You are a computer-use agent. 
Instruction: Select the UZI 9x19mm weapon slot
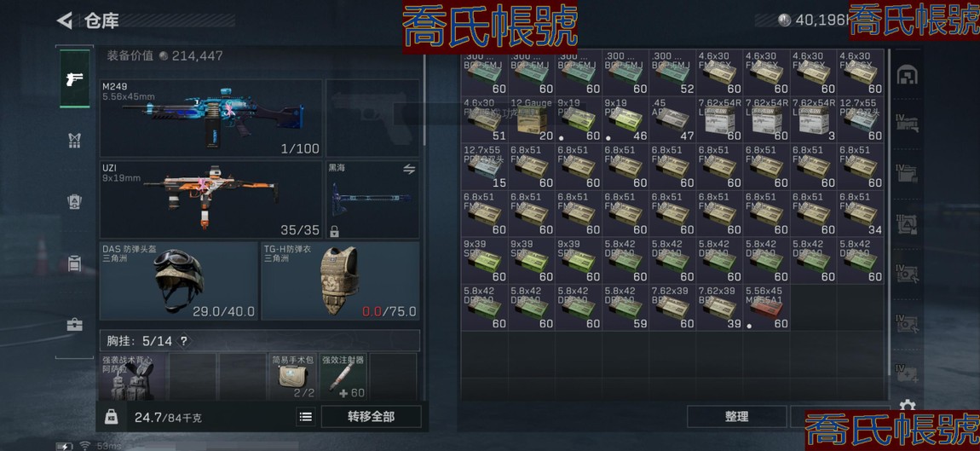pyautogui.click(x=211, y=199)
